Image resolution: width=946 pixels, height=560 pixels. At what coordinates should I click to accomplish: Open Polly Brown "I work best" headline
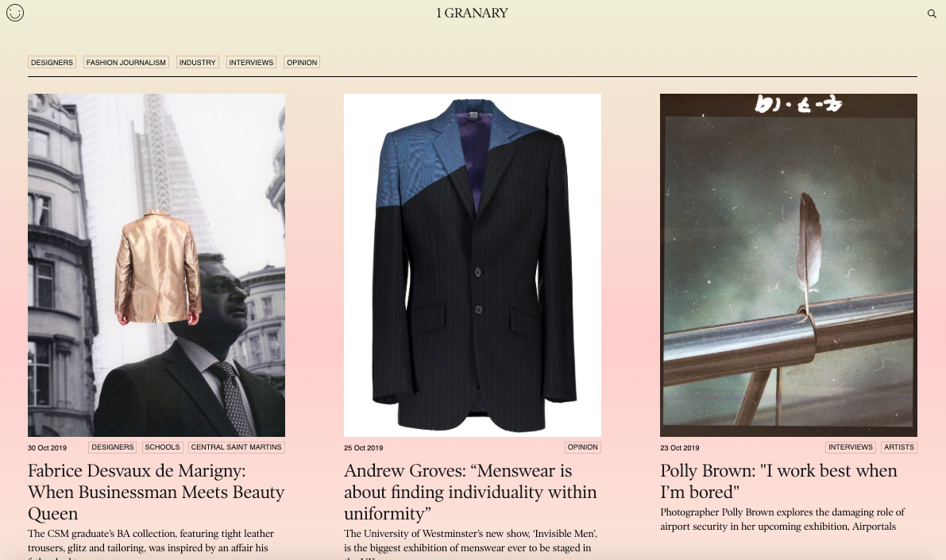779,481
